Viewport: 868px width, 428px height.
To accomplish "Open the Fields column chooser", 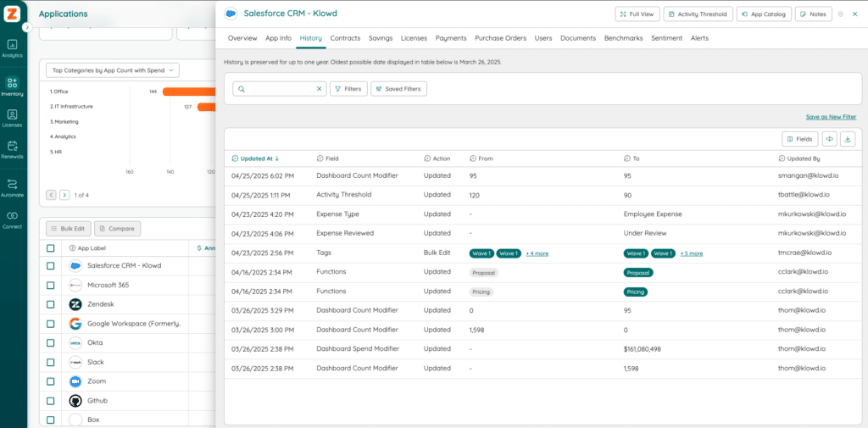I will pyautogui.click(x=800, y=139).
